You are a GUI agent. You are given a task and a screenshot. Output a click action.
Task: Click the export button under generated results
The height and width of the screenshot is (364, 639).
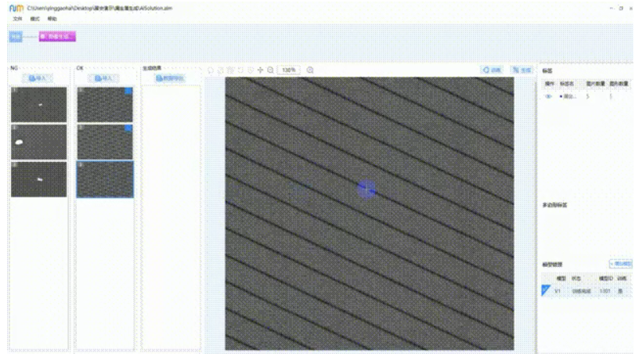coord(170,78)
